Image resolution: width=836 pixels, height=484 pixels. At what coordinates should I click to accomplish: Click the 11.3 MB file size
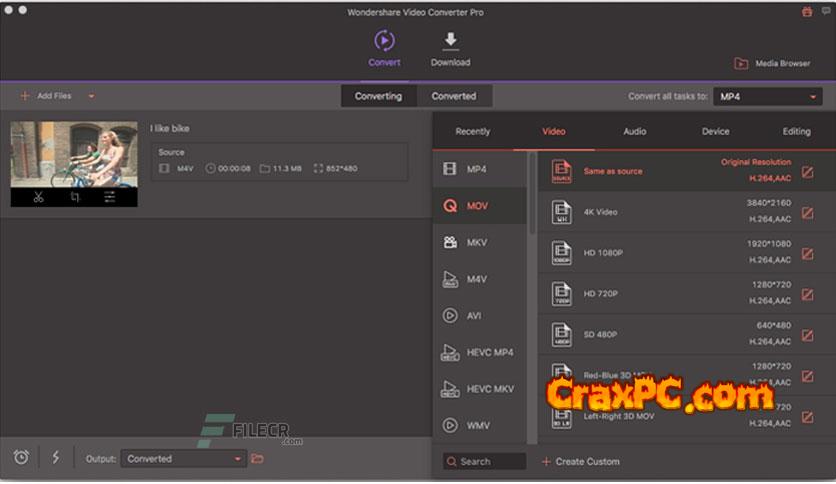tap(287, 168)
